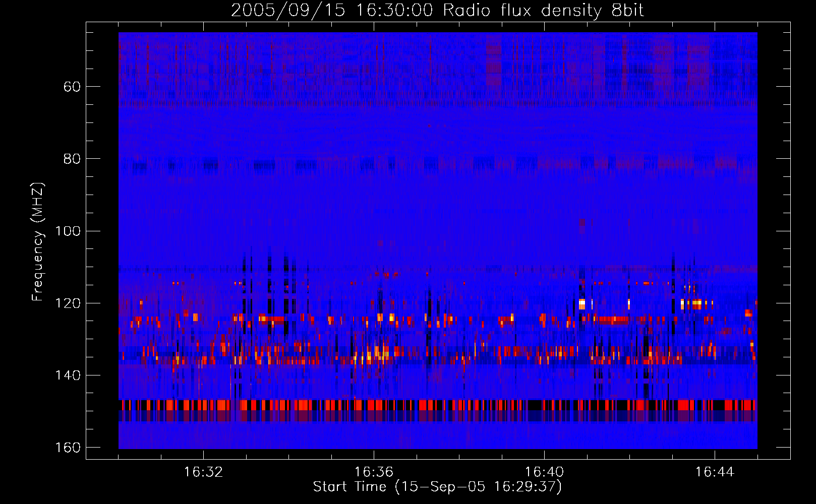The width and height of the screenshot is (816, 504).
Task: Click the 16:44 time tick label
Action: 715,472
